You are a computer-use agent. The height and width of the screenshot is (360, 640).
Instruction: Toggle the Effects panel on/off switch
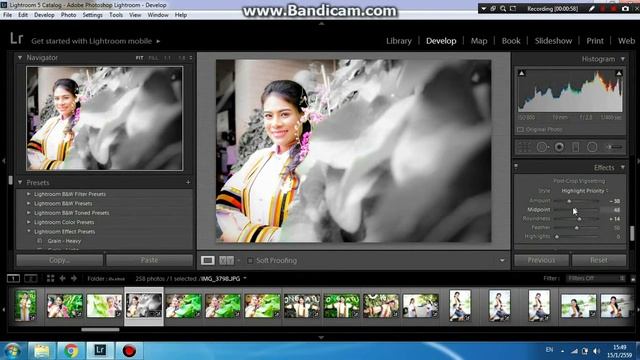(516, 167)
